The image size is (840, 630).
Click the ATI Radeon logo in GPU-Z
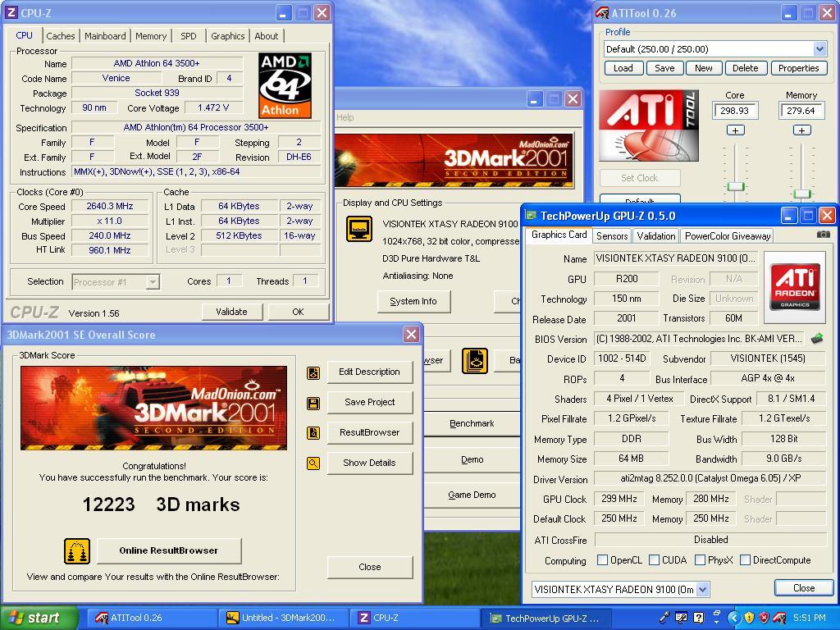(795, 287)
